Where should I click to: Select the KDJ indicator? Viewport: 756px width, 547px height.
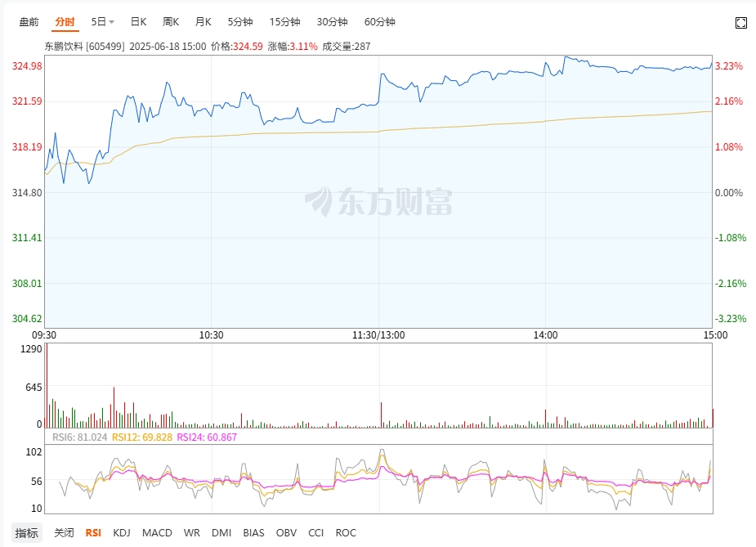click(x=122, y=533)
